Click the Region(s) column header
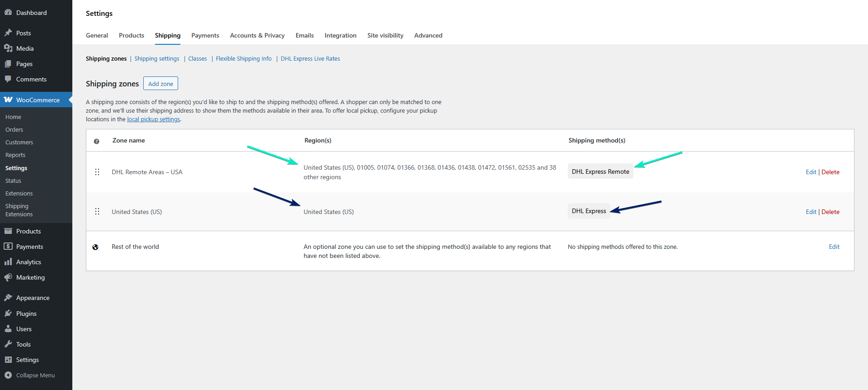 tap(318, 140)
